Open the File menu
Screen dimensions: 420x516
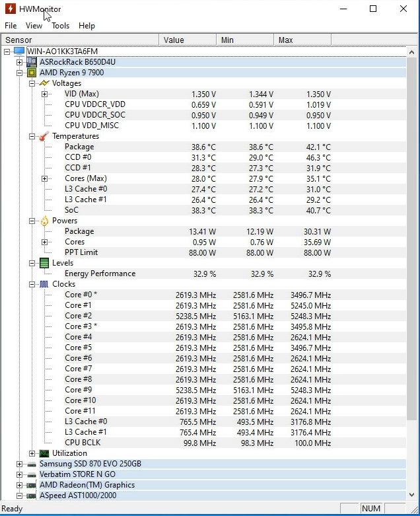[x=11, y=26]
